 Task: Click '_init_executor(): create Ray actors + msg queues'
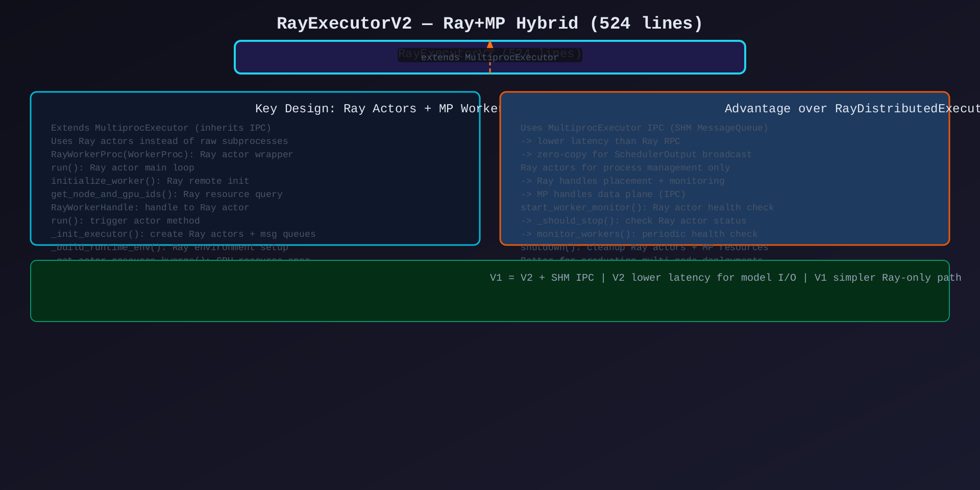point(183,234)
